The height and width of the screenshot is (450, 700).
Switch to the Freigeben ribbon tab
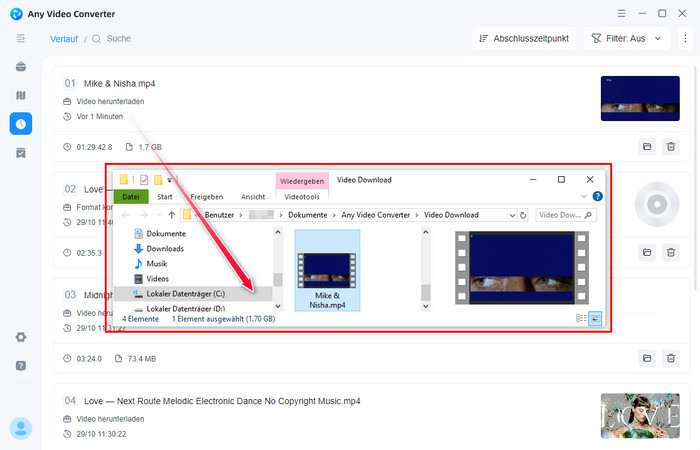coord(207,197)
